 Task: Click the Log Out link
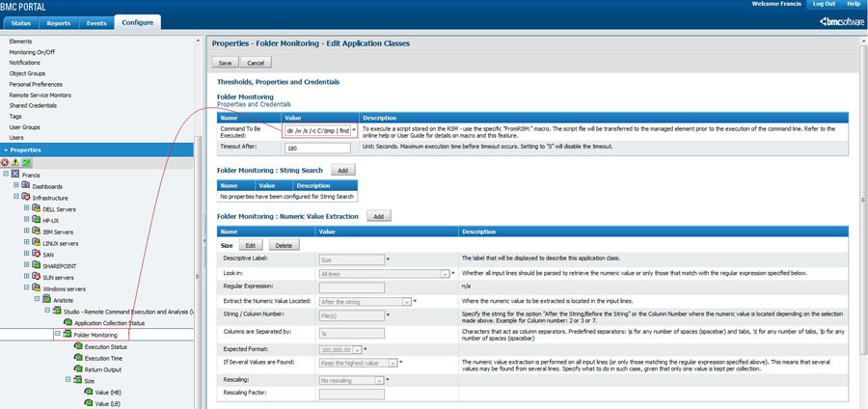click(824, 5)
